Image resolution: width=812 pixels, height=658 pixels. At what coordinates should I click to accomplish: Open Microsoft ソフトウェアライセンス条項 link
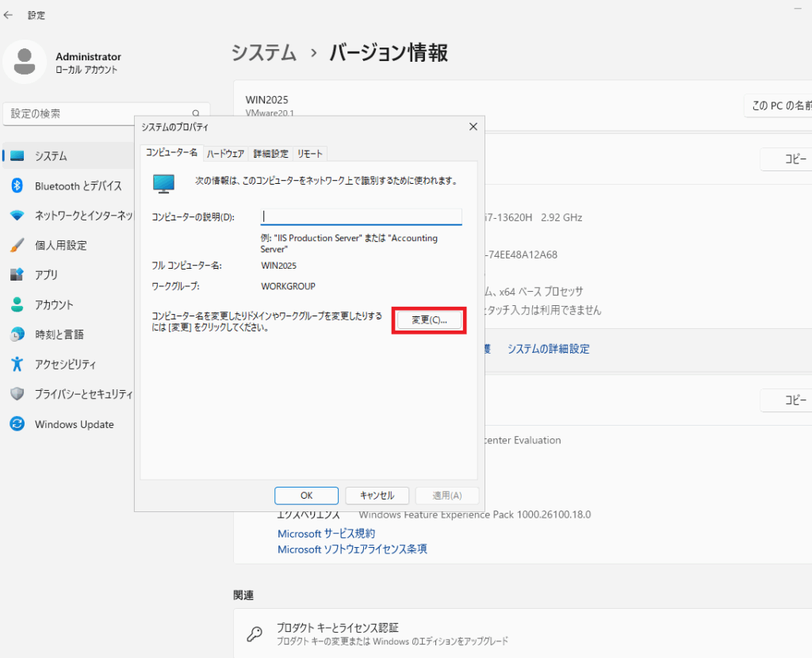(x=352, y=549)
